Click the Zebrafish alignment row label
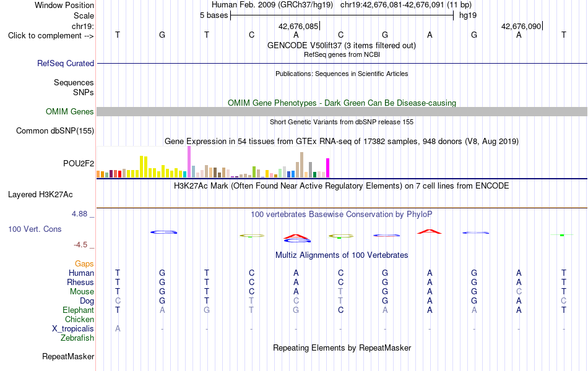The width and height of the screenshot is (588, 371). coord(77,338)
